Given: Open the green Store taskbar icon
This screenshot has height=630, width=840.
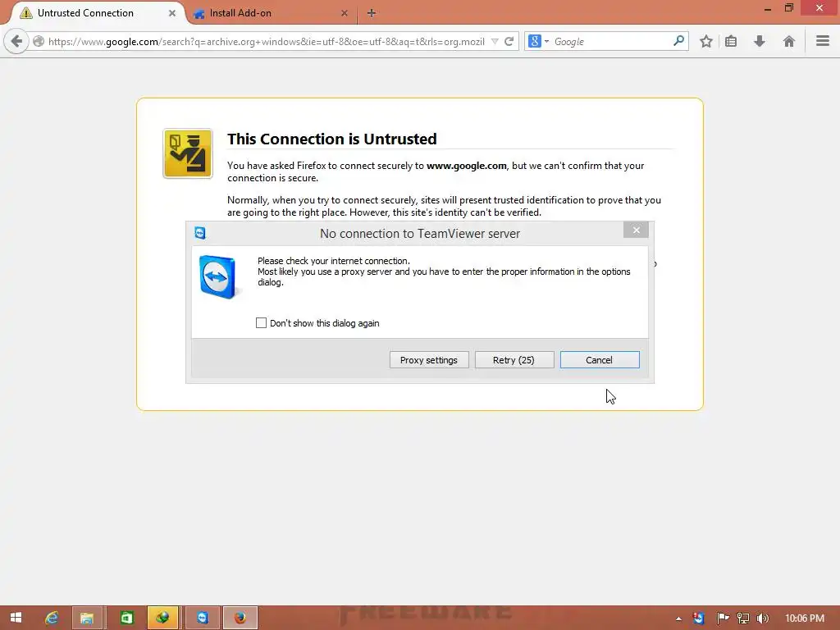Looking at the screenshot, I should pos(126,618).
